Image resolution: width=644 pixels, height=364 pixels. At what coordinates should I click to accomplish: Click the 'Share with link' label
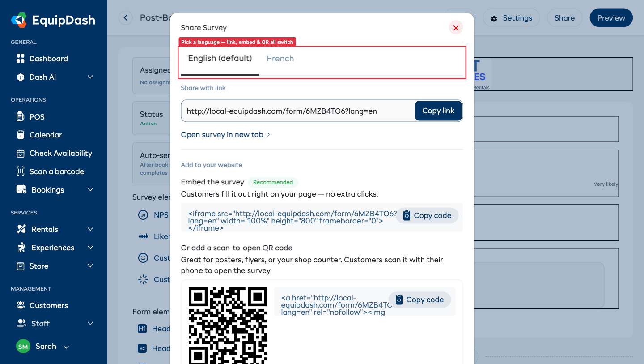[x=203, y=88]
